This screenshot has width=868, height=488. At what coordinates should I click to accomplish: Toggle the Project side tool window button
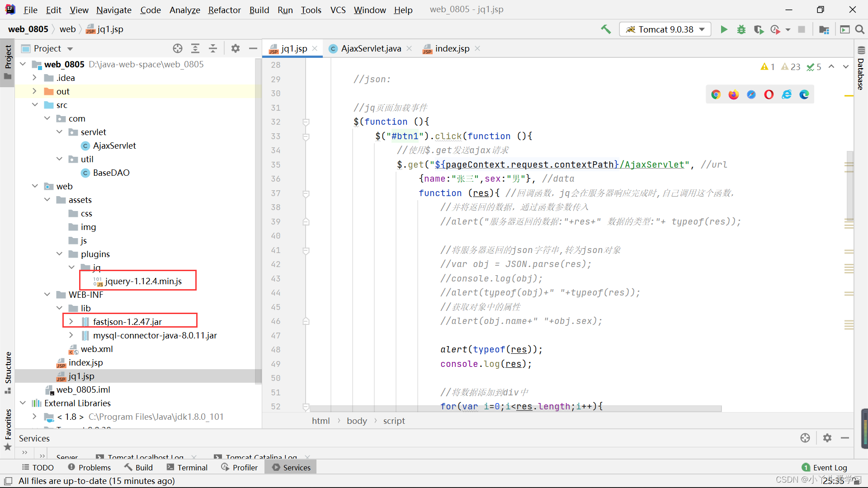pyautogui.click(x=8, y=62)
